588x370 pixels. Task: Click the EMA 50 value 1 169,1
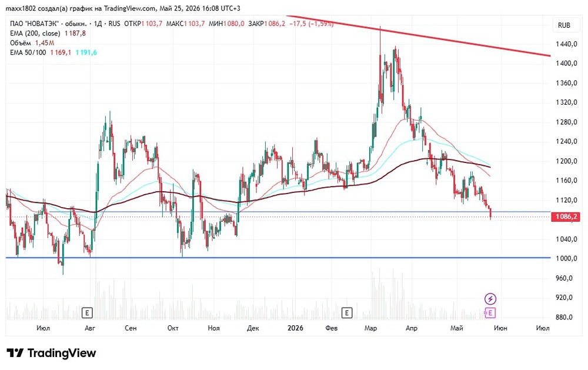61,52
